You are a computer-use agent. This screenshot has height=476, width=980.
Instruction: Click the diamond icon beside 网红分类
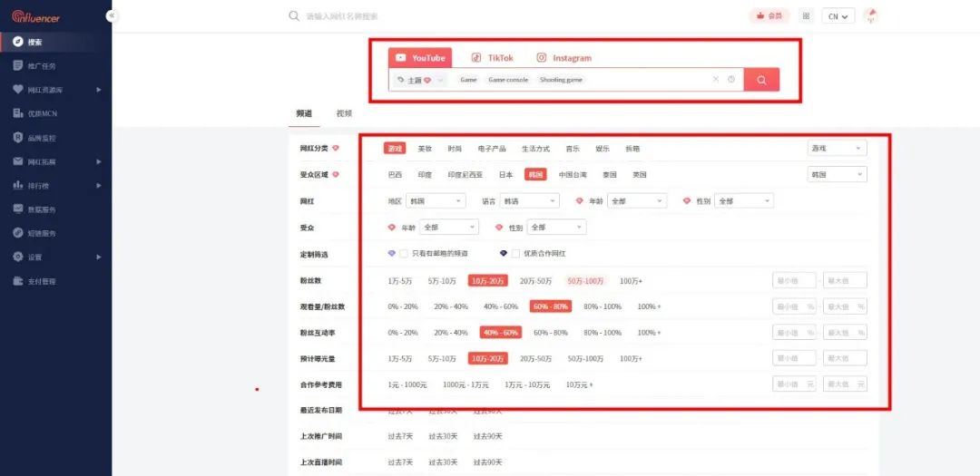point(336,148)
